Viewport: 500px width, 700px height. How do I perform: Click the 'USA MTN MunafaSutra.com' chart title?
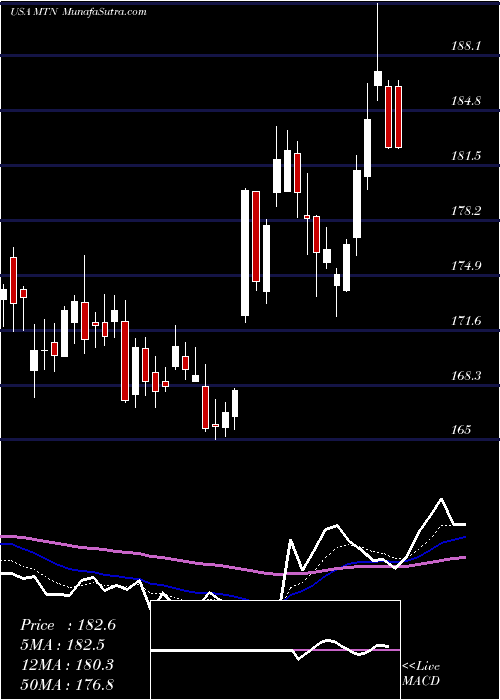pyautogui.click(x=78, y=11)
